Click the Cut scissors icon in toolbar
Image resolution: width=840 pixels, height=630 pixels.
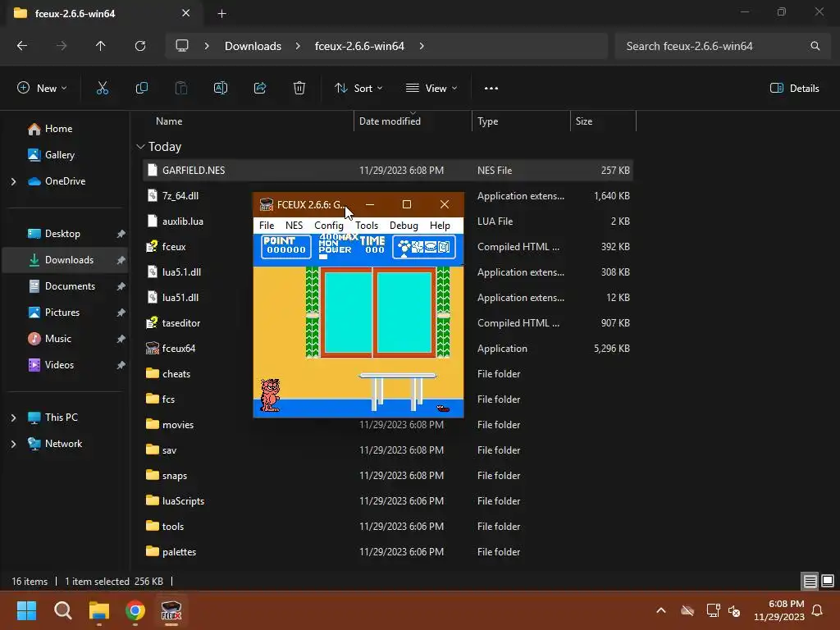103,89
